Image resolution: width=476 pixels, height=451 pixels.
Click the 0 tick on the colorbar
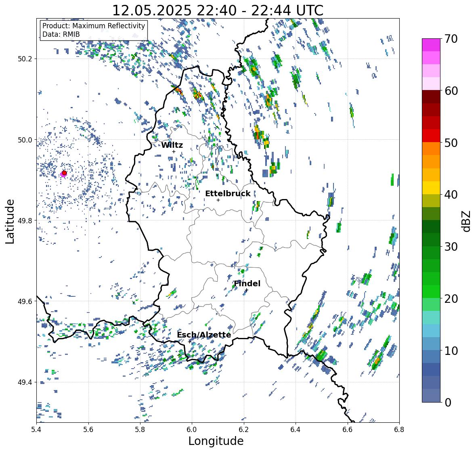click(448, 403)
